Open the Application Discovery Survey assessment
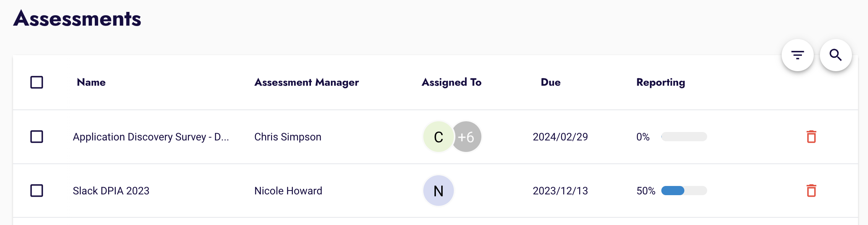Image resolution: width=868 pixels, height=225 pixels. (151, 137)
